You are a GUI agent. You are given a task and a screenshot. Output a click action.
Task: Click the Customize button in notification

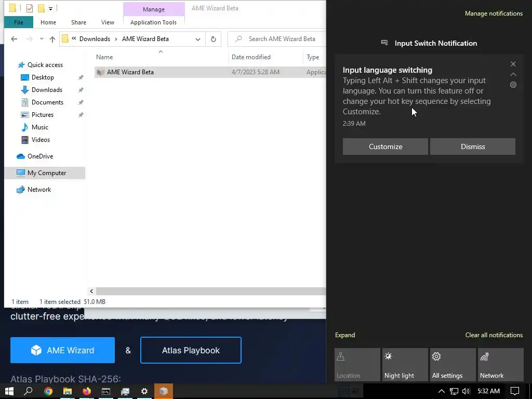[385, 147]
